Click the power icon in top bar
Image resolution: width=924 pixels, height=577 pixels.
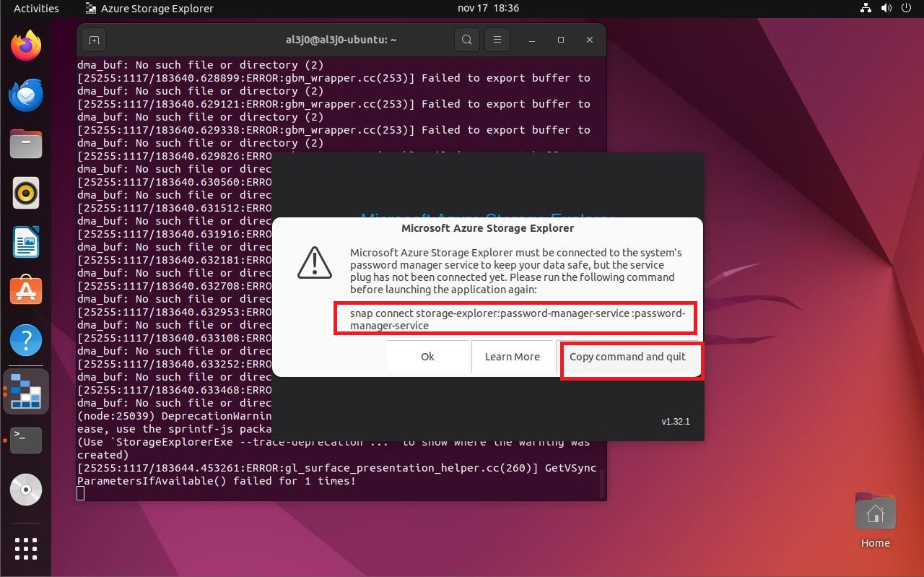click(907, 9)
